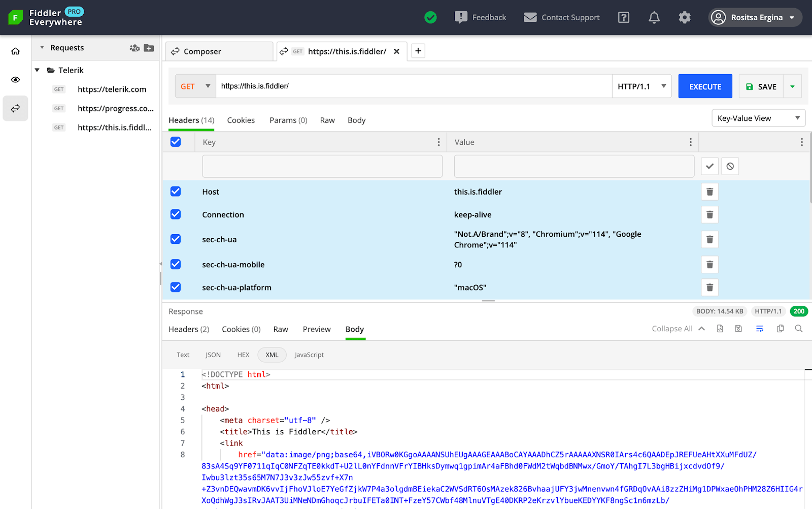Switch response body format to HEX
812x509 pixels.
244,355
